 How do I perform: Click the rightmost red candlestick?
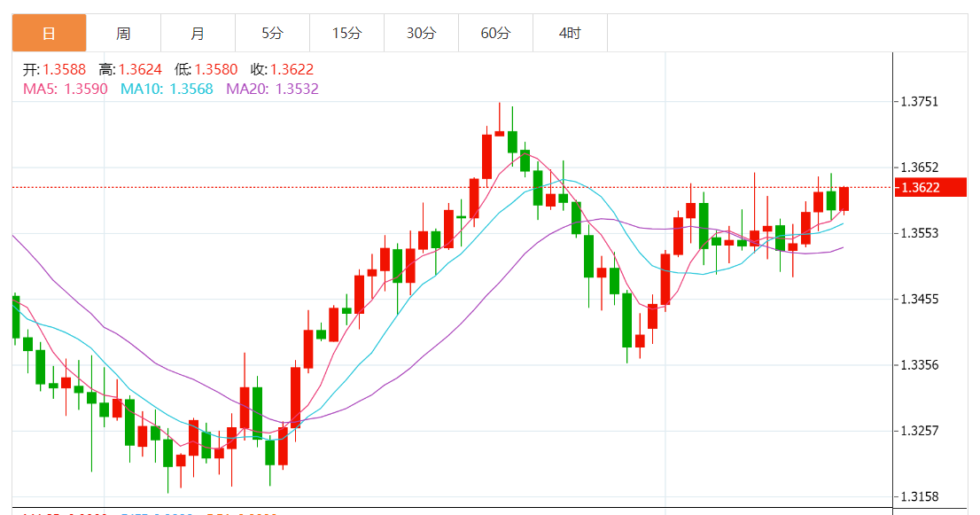(844, 199)
